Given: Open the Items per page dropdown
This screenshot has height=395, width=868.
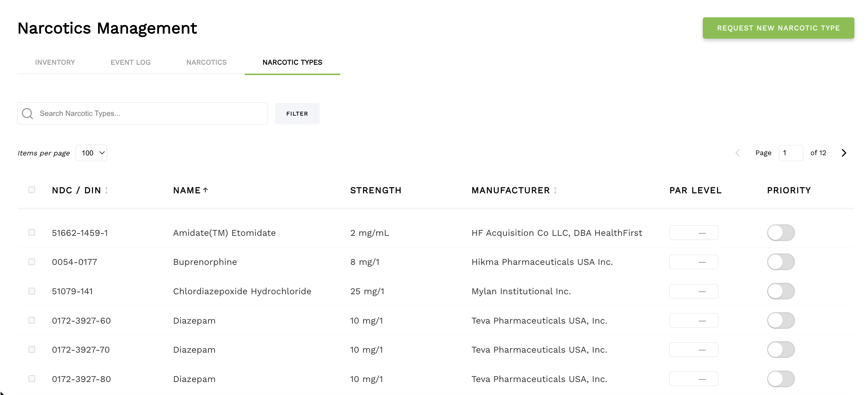Looking at the screenshot, I should point(91,153).
